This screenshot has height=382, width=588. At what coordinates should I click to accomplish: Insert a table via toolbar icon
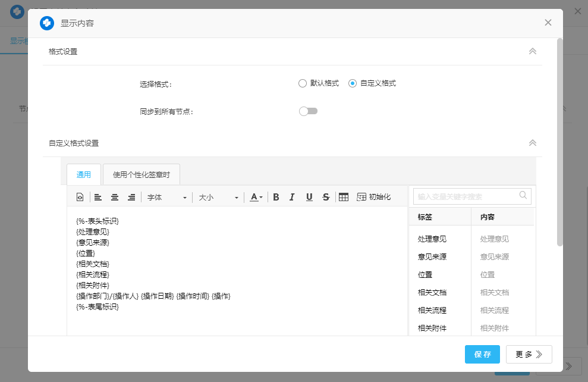coord(344,198)
